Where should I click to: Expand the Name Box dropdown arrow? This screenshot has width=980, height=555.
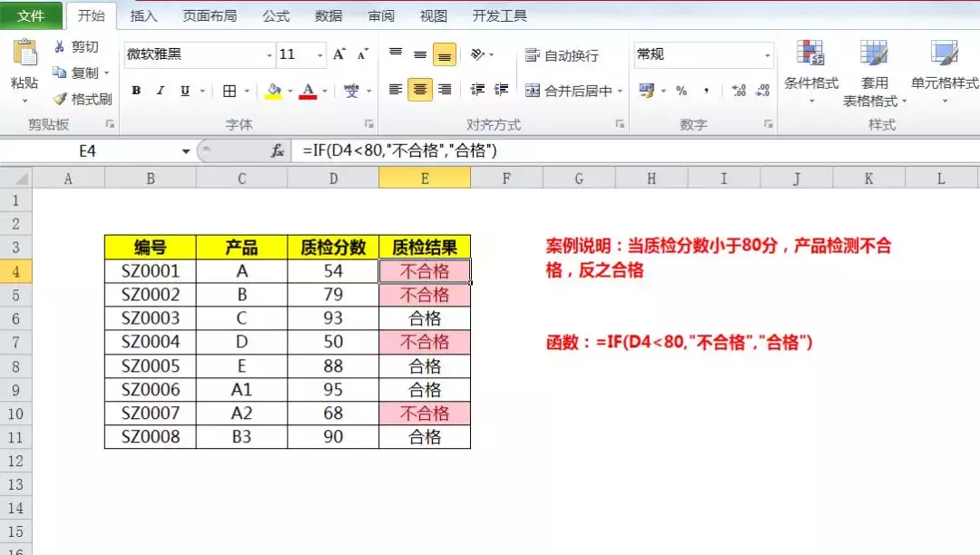(x=186, y=151)
